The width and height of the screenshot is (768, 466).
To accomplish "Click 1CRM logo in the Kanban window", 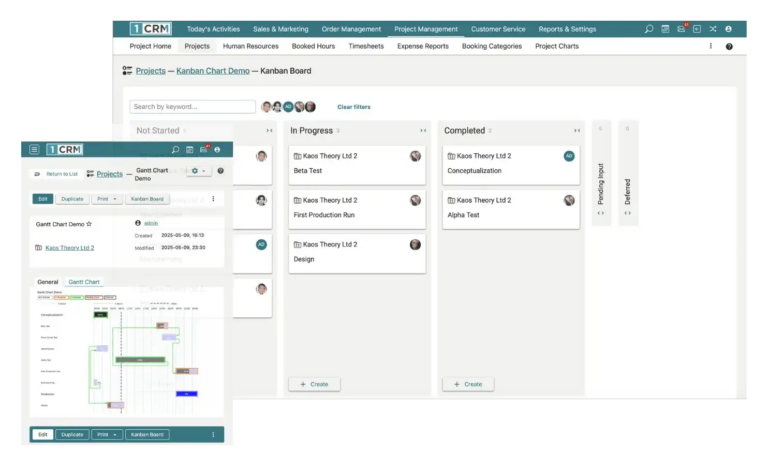I will [x=150, y=29].
